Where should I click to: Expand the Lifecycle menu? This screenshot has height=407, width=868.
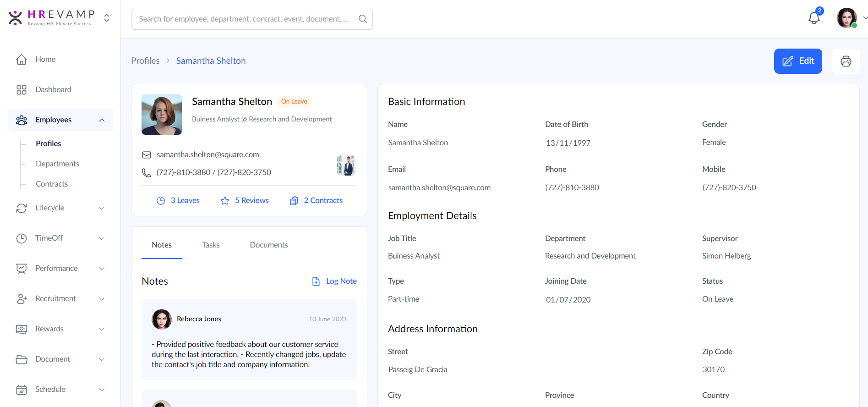point(102,208)
